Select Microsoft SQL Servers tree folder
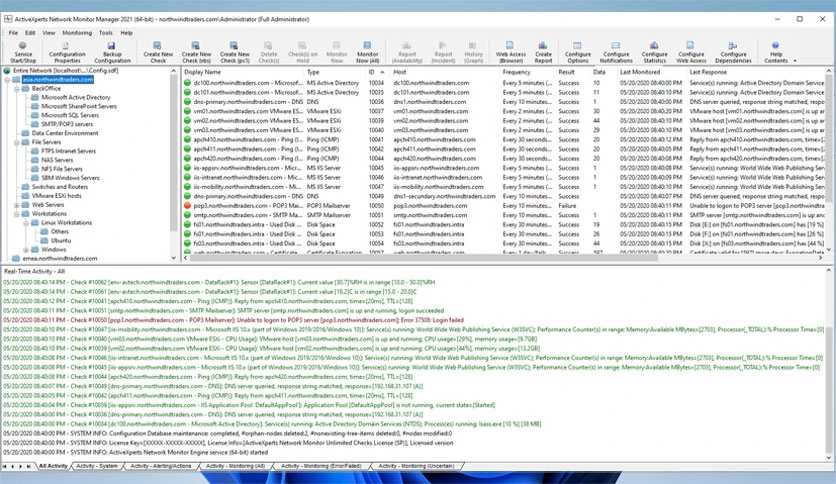 pyautogui.click(x=70, y=116)
